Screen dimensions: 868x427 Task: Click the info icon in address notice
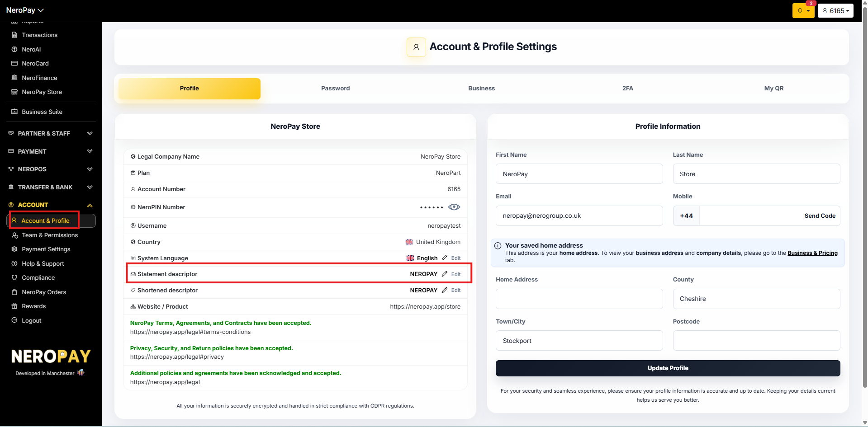coord(498,246)
